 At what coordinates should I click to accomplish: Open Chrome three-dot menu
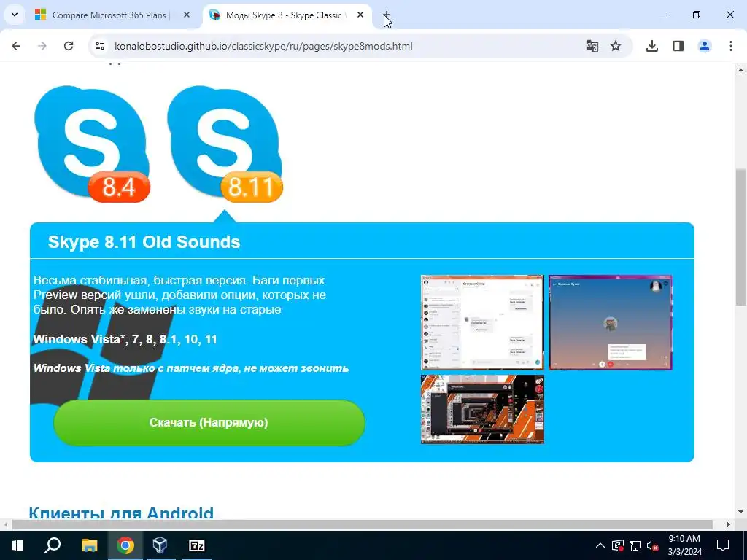731,46
